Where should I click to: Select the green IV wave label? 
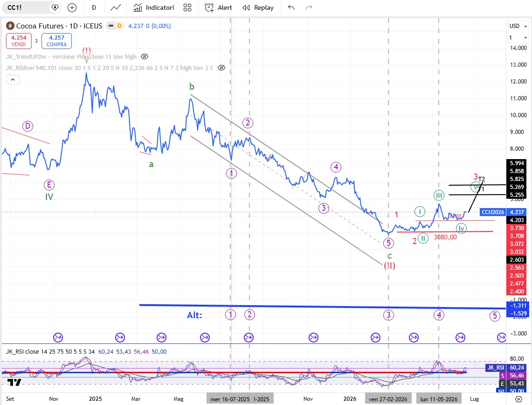[x=49, y=197]
